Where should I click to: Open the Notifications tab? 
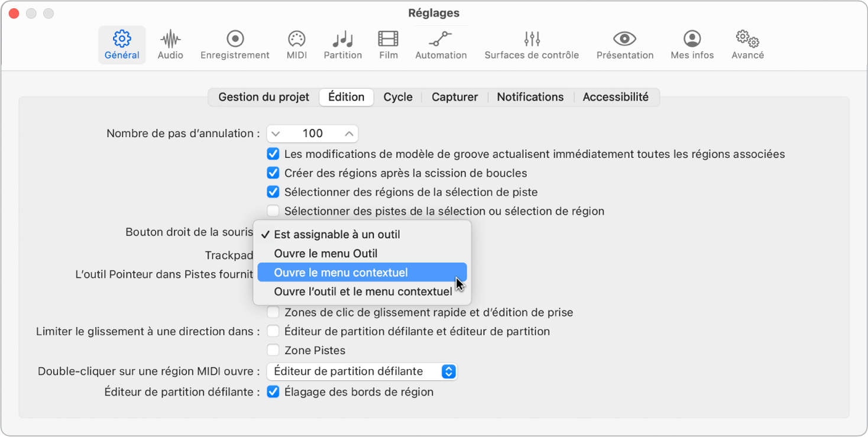pyautogui.click(x=529, y=97)
